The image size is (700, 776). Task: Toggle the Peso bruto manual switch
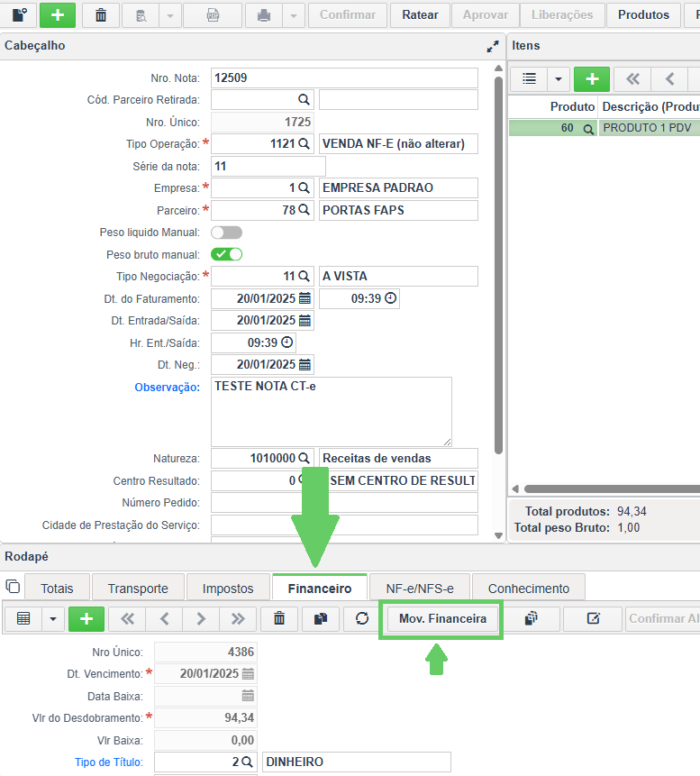coord(226,254)
